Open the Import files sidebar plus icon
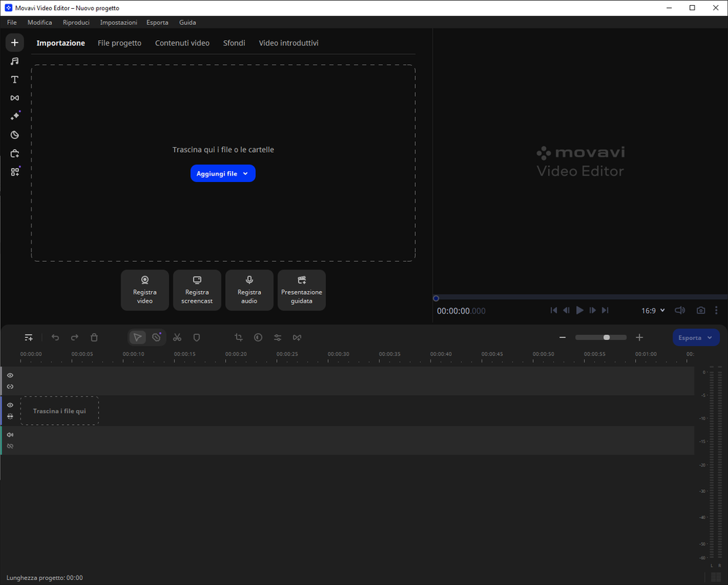Image resolution: width=728 pixels, height=585 pixels. 15,42
